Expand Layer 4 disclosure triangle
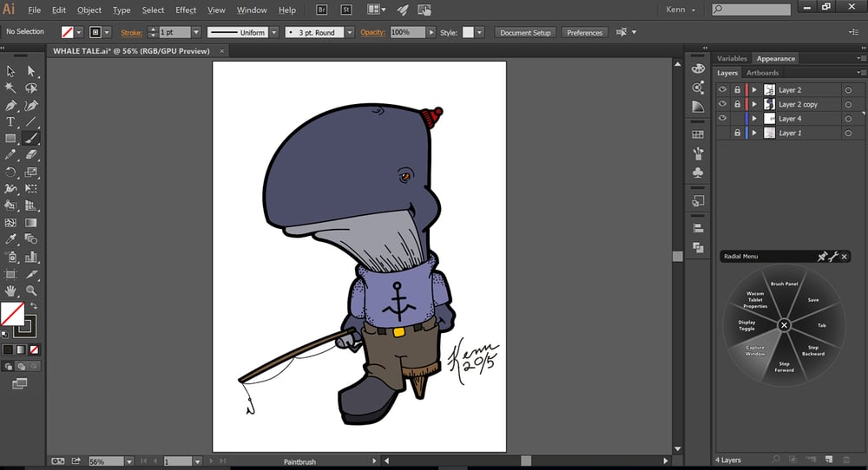Viewport: 868px width, 470px height. (754, 118)
